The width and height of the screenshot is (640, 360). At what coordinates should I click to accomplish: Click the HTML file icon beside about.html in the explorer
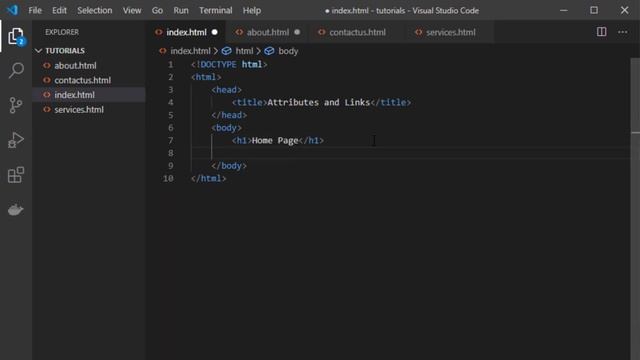coord(47,65)
